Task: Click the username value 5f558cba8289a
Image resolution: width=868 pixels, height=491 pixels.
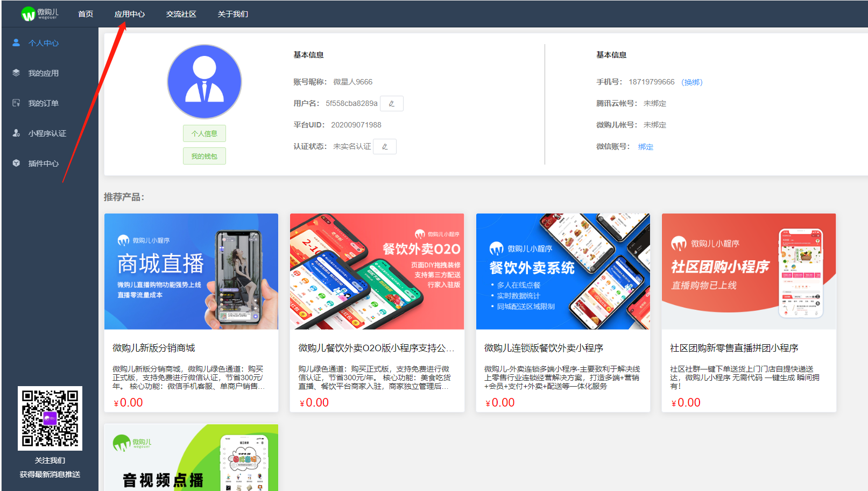Action: (351, 103)
